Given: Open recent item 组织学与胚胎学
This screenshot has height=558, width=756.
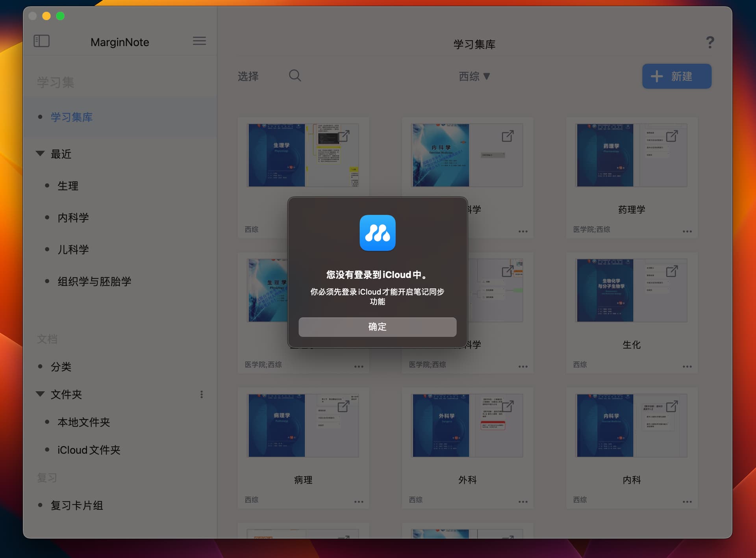Looking at the screenshot, I should (94, 282).
